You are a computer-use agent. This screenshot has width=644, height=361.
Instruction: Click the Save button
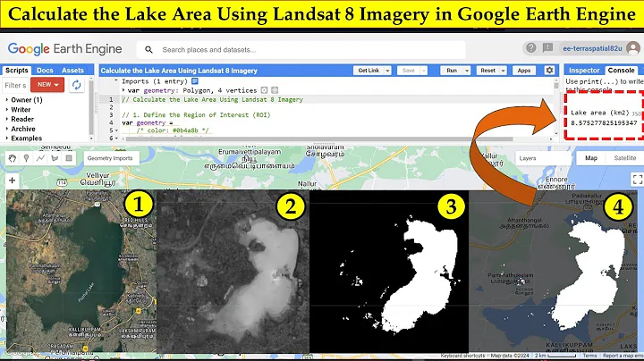click(x=408, y=71)
